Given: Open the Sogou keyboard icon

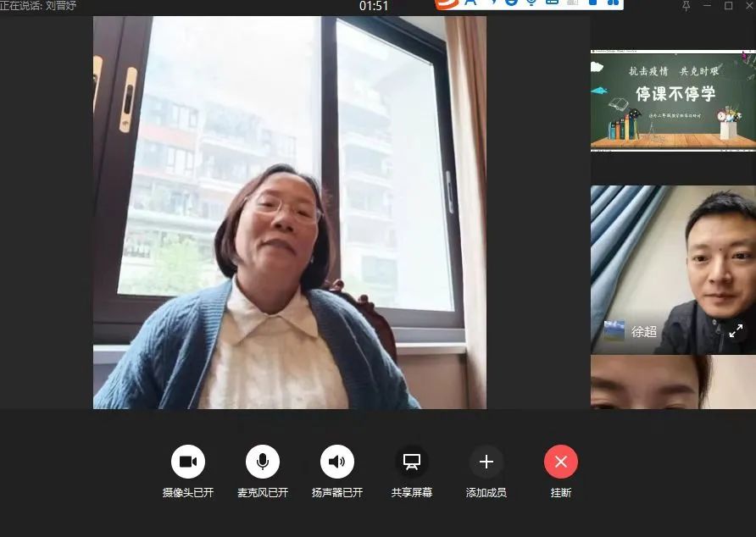Looking at the screenshot, I should click(552, 3).
